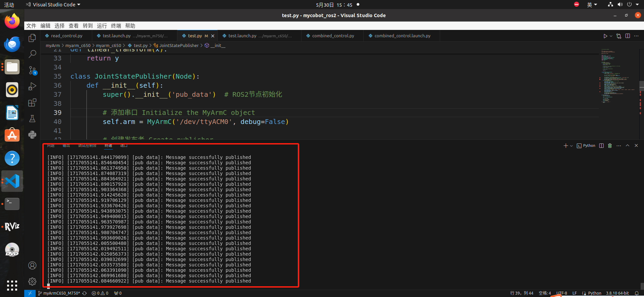Open the combined_control.py editor tab
644x297 pixels.
[x=333, y=36]
